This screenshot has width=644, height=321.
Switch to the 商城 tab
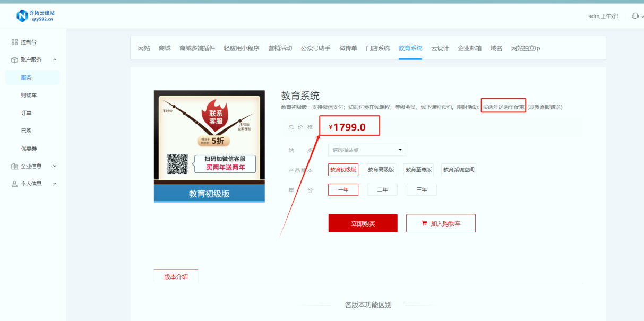pos(165,48)
